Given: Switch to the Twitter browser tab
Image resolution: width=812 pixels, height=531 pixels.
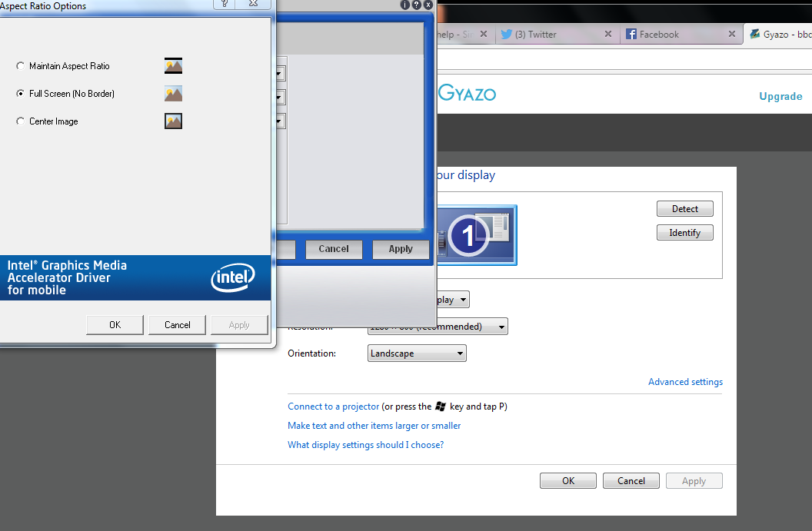Looking at the screenshot, I should (x=557, y=34).
